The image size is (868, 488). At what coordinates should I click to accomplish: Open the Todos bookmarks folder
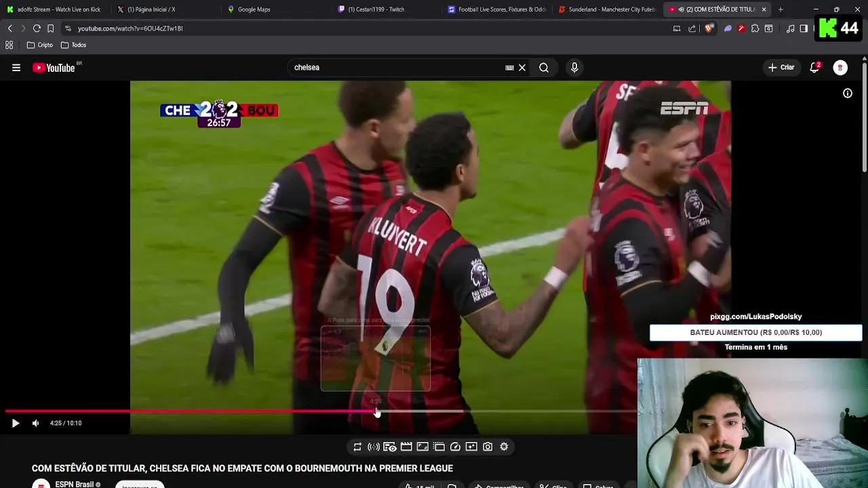pyautogui.click(x=74, y=45)
